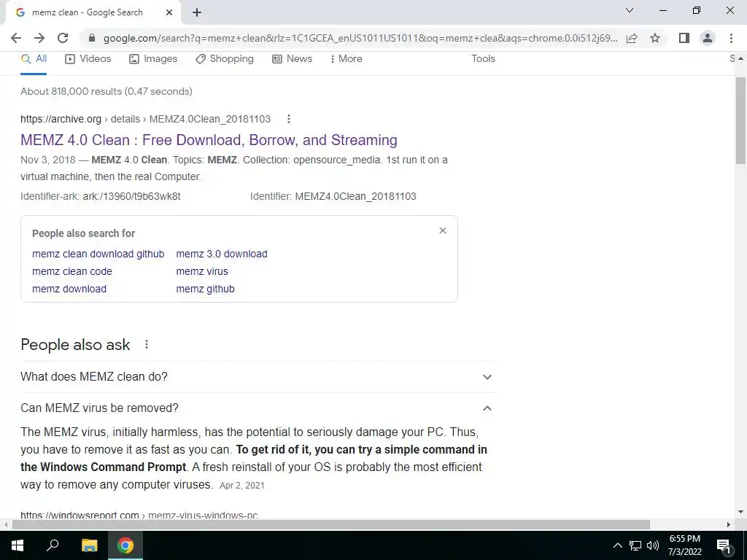The height and width of the screenshot is (560, 747).
Task: Click the vertical scrollbar thumb
Action: click(740, 120)
